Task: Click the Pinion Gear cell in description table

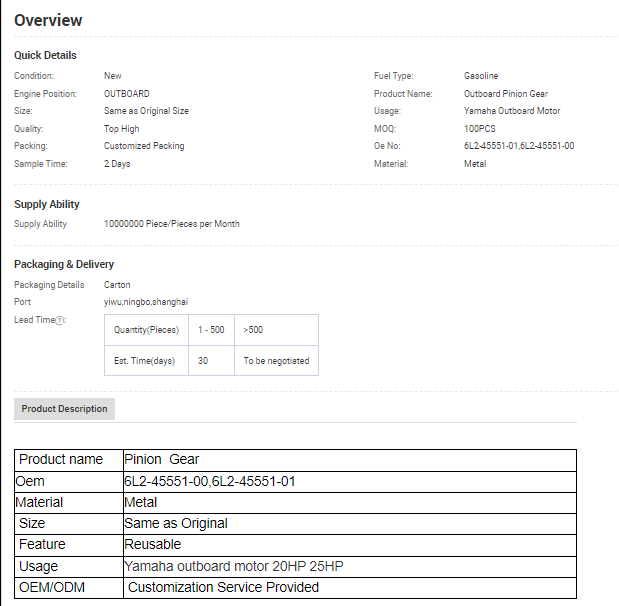Action: [x=162, y=460]
